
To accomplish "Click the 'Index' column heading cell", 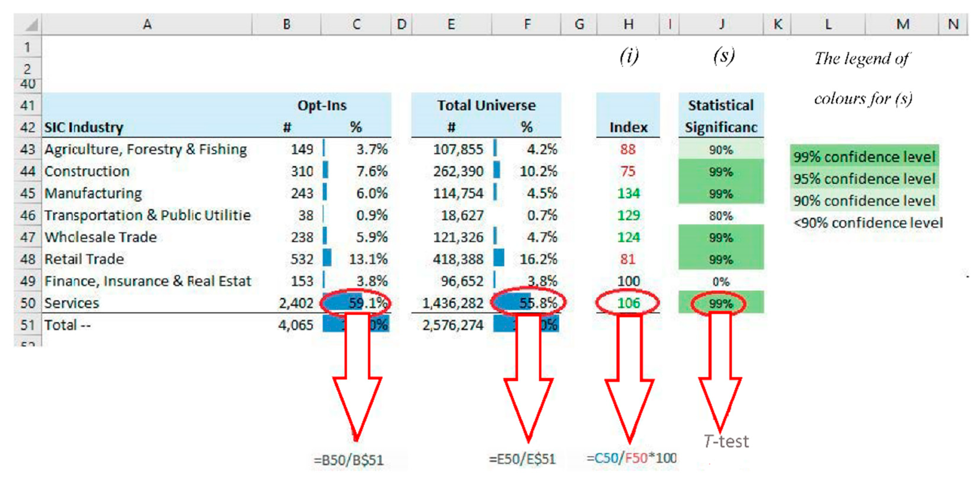I will click(628, 127).
